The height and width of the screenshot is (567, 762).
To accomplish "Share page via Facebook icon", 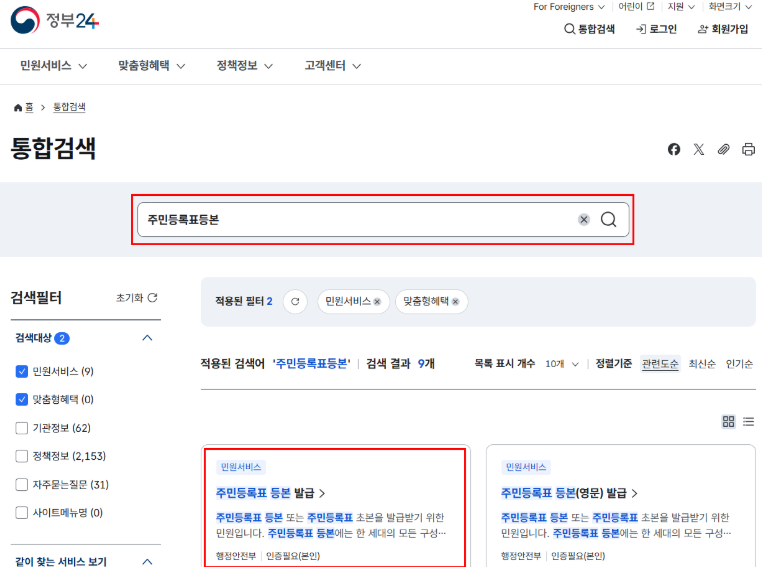I will (674, 149).
